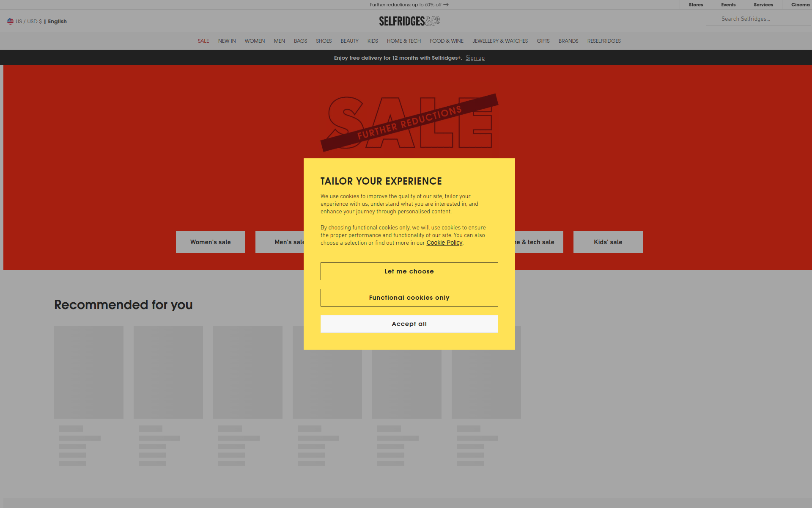Open the MEN menu
The height and width of the screenshot is (508, 812).
pyautogui.click(x=279, y=41)
